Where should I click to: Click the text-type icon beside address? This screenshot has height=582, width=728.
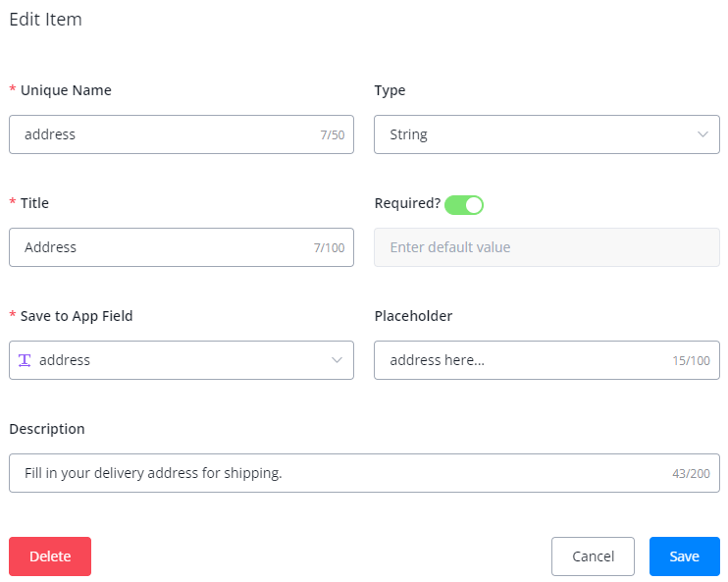(x=26, y=360)
